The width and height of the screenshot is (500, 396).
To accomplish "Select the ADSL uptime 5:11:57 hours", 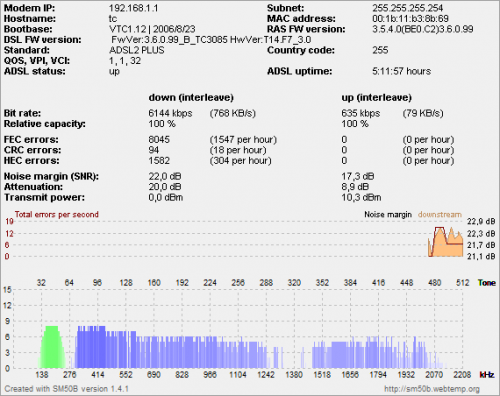I will pyautogui.click(x=401, y=71).
